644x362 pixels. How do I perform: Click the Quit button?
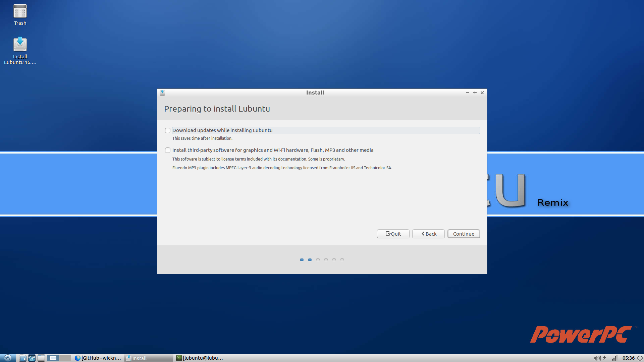[393, 234]
